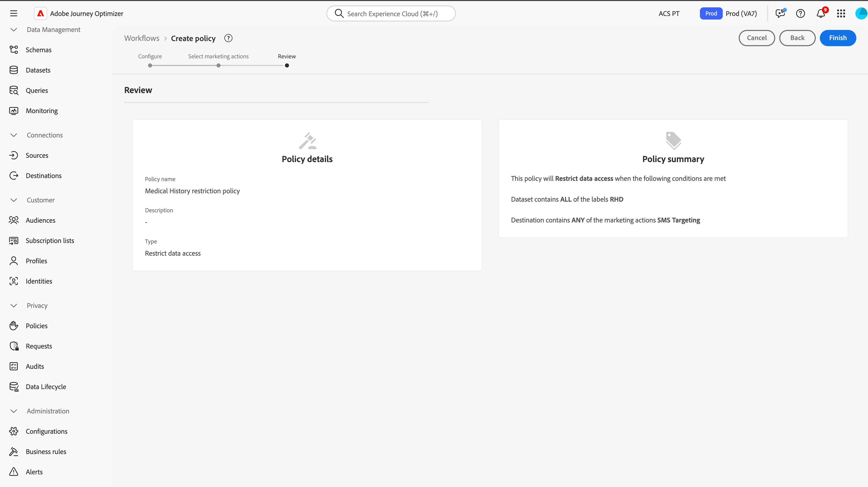Open the app switcher grid icon

click(x=841, y=13)
